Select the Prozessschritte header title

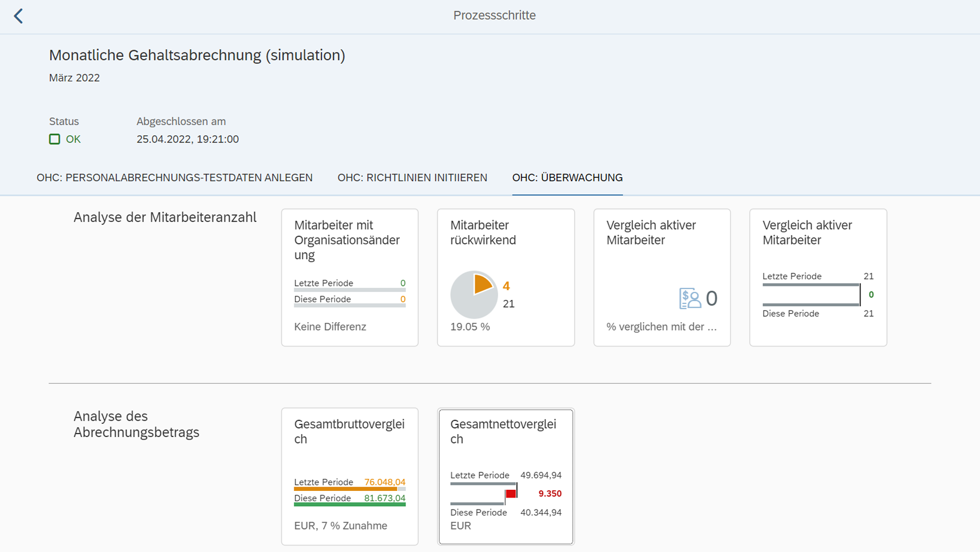coord(494,16)
